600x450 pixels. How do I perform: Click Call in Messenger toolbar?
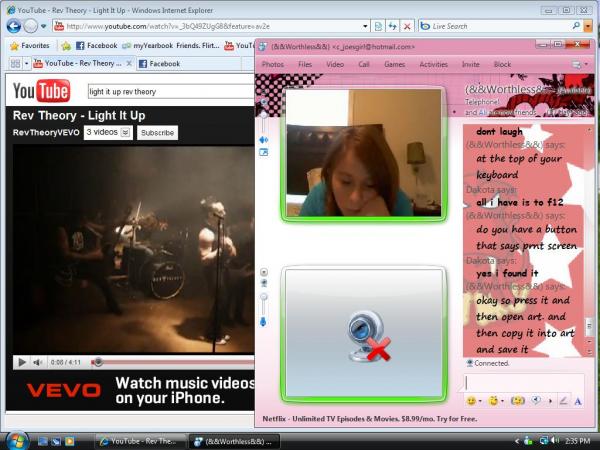click(x=364, y=64)
